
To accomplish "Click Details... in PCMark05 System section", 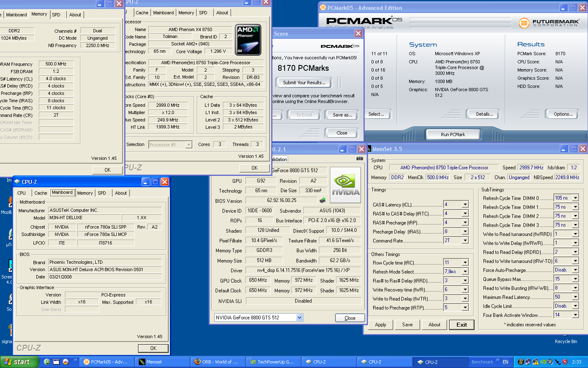I will click(484, 114).
